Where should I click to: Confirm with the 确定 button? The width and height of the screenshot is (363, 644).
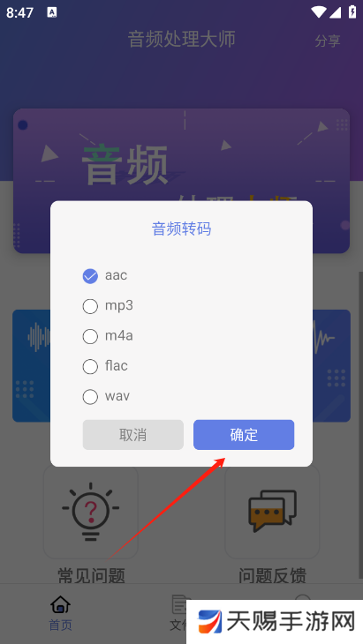(244, 435)
